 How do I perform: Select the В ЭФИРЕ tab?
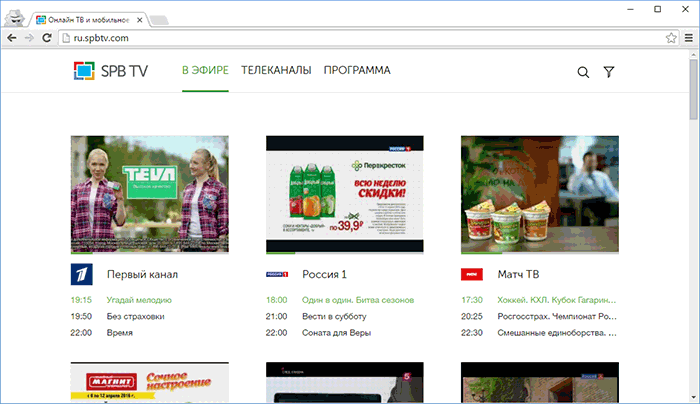tap(206, 70)
